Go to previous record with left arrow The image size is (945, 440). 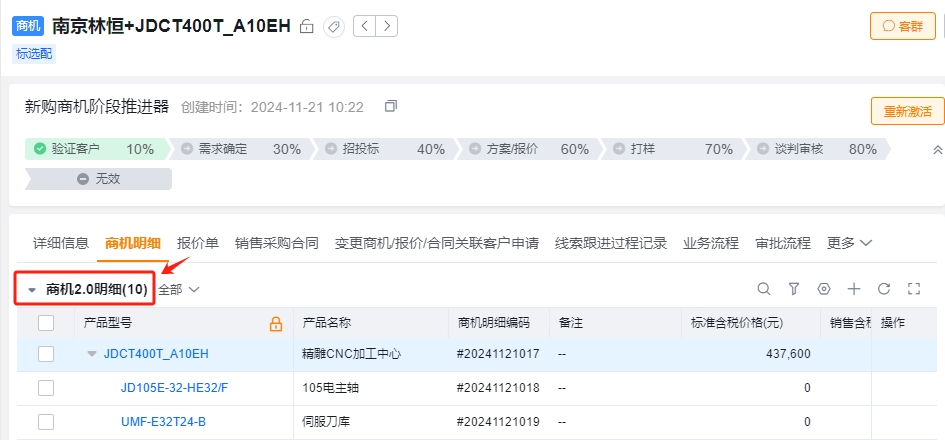(x=364, y=26)
